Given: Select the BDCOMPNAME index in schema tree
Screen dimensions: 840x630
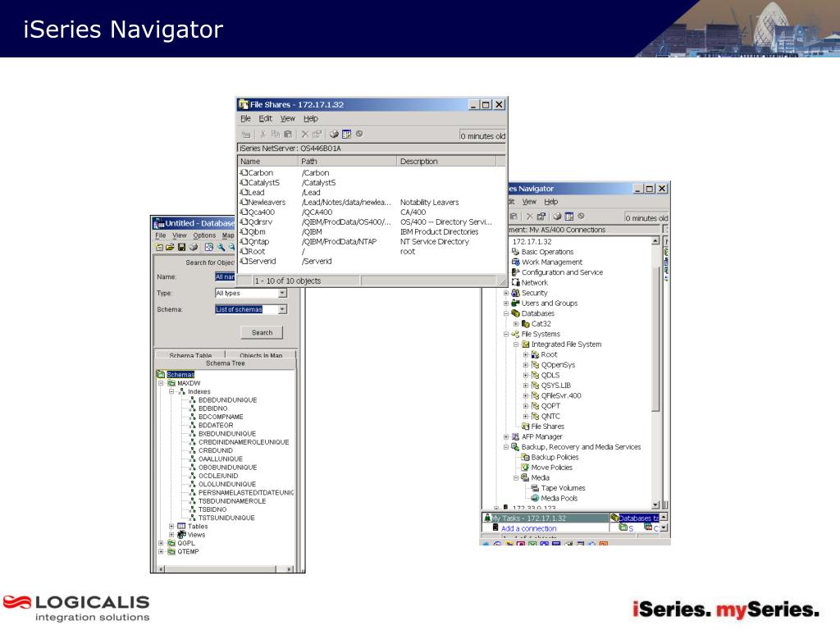Looking at the screenshot, I should (221, 417).
